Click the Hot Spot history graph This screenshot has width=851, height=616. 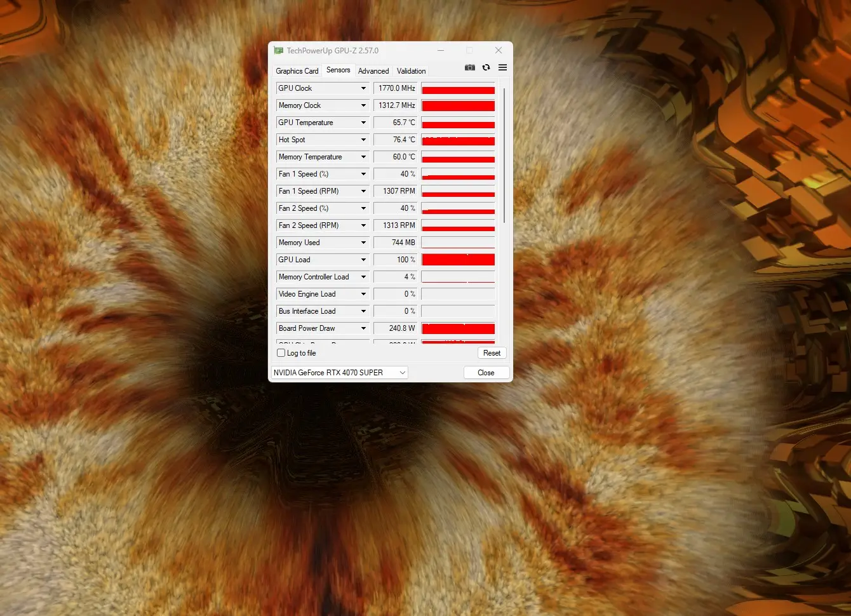(x=458, y=140)
